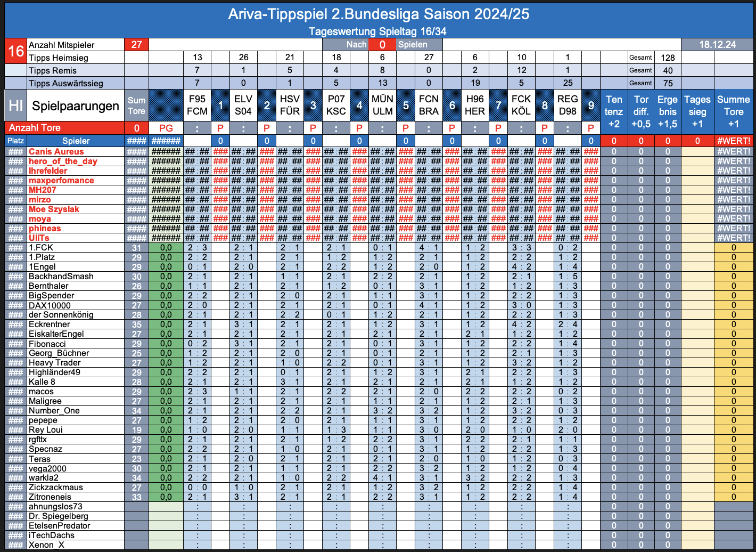
Task: Select the REG D98 match header
Action: coord(568,105)
